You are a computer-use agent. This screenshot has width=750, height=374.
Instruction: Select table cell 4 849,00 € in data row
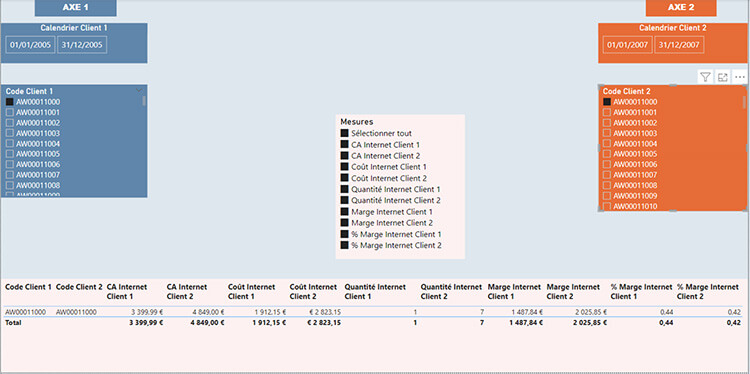pos(207,312)
